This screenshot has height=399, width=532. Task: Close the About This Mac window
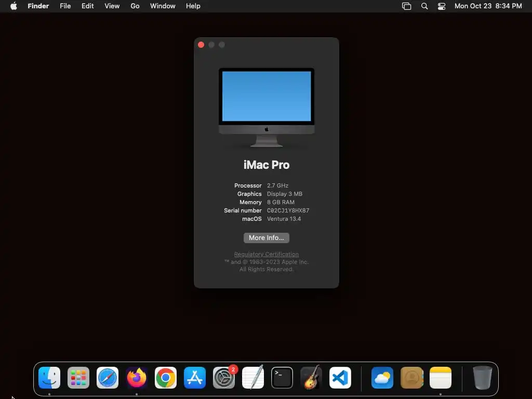201,45
